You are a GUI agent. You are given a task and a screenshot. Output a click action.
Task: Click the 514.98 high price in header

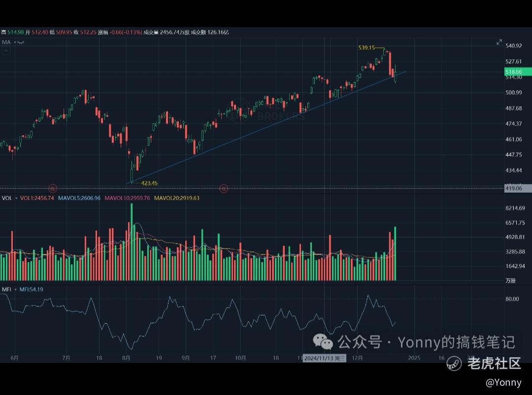click(x=16, y=32)
